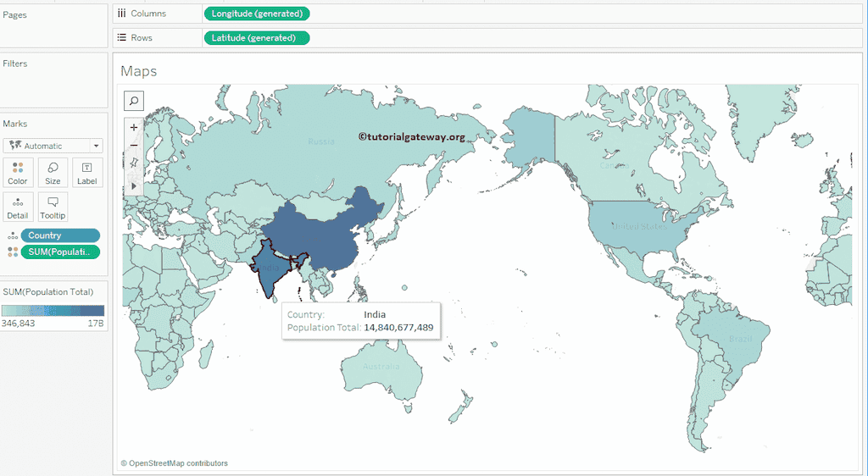The width and height of the screenshot is (868, 476).
Task: Click the Columns shelf icon
Action: pyautogui.click(x=122, y=14)
